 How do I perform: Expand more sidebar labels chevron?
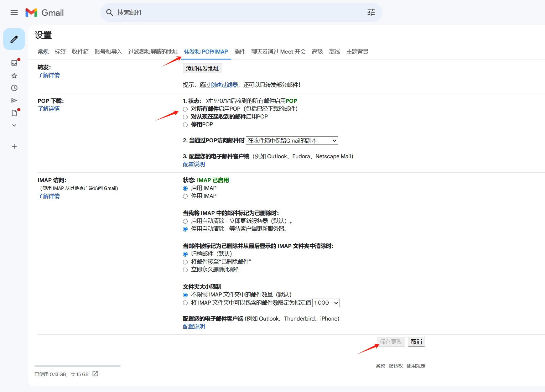[14, 125]
